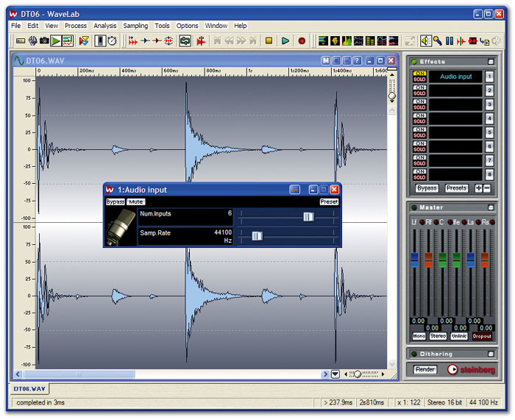Click the camera snapshot toolbar icon
Image resolution: width=515 pixels, height=420 pixels.
(x=44, y=41)
